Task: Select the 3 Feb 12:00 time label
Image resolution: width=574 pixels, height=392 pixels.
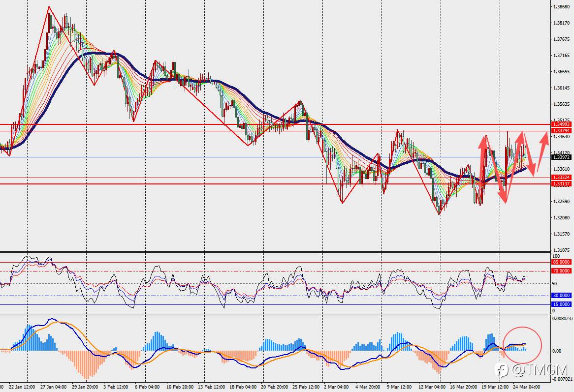Action: click(x=116, y=387)
